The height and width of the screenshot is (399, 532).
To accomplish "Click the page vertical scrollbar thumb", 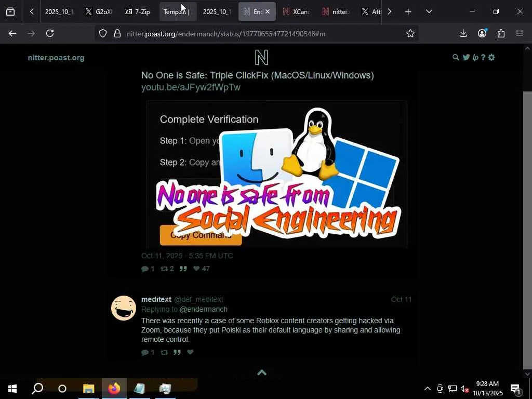I will pyautogui.click(x=527, y=230).
